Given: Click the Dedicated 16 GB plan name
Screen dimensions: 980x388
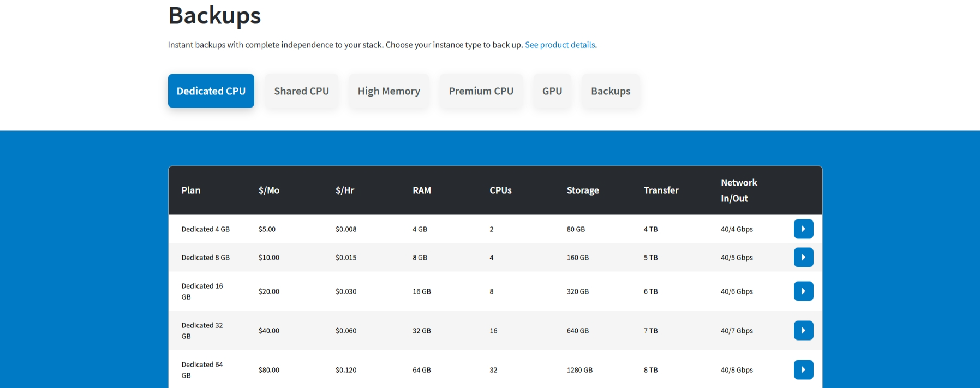Looking at the screenshot, I should tap(202, 291).
